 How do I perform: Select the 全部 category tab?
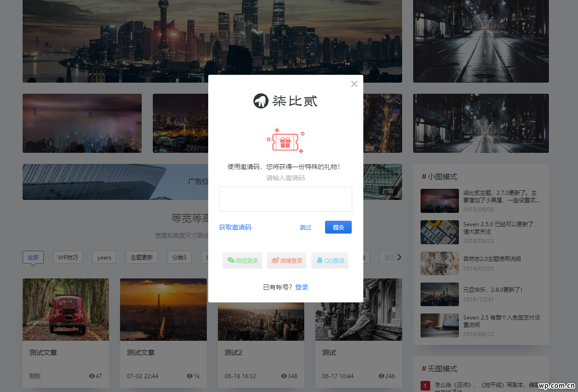[x=33, y=257]
